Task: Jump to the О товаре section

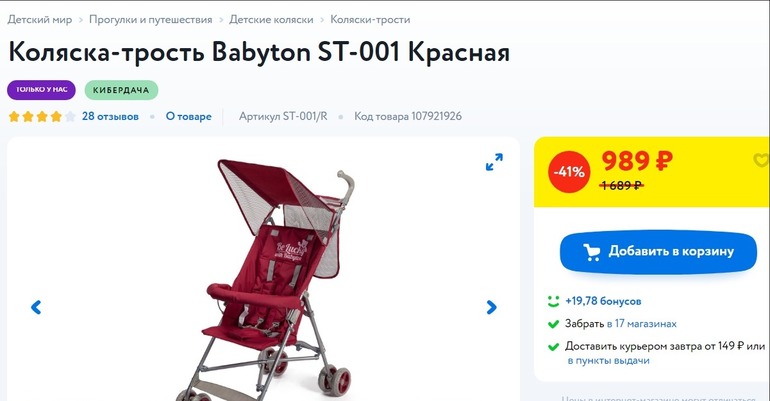Action: point(189,116)
